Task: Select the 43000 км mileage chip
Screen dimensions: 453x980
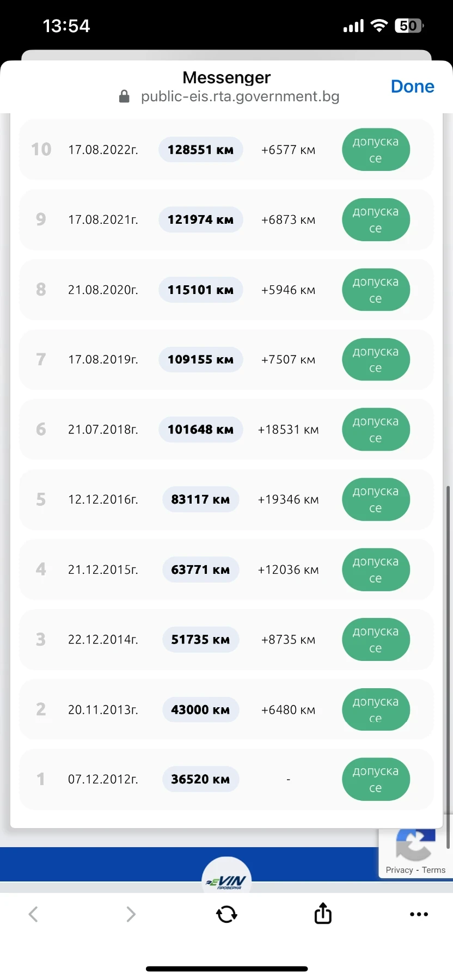Action: [x=200, y=709]
